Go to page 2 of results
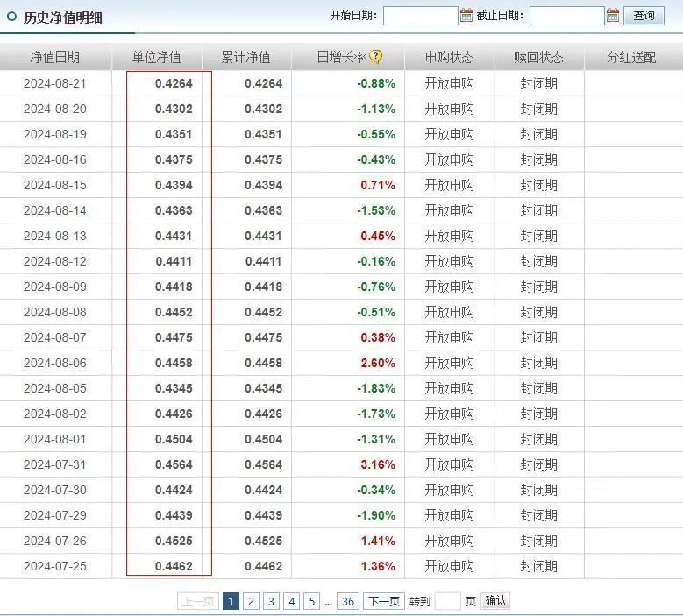683x616 pixels. [x=251, y=602]
